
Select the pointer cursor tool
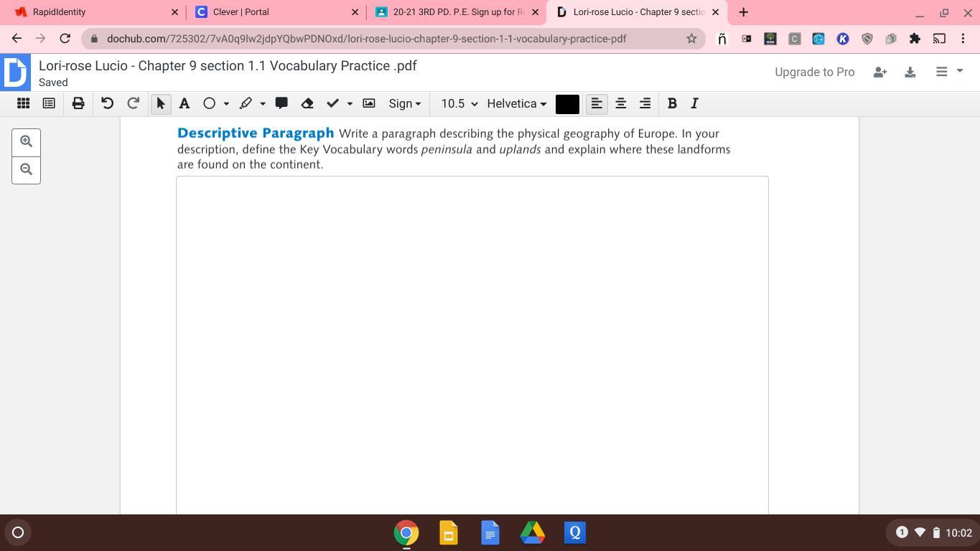[161, 104]
